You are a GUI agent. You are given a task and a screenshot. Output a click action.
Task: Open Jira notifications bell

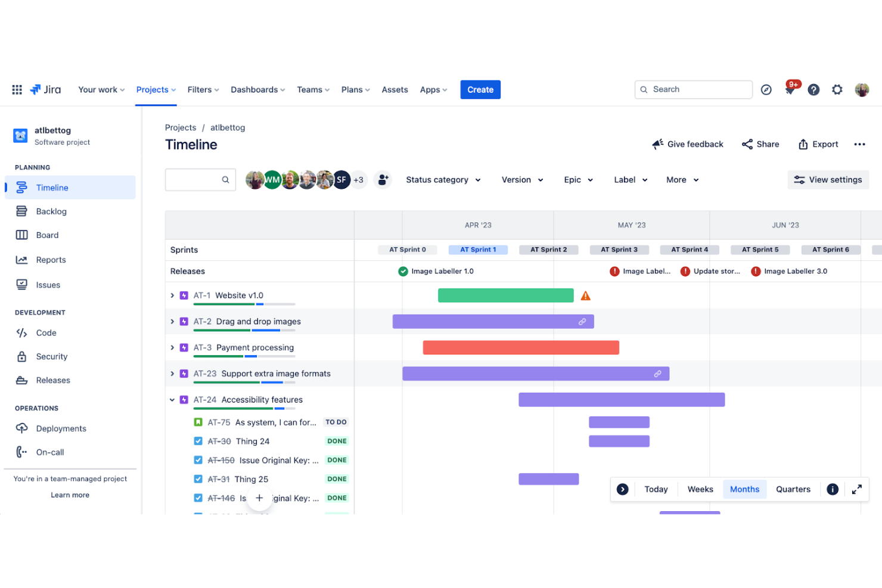pos(790,89)
